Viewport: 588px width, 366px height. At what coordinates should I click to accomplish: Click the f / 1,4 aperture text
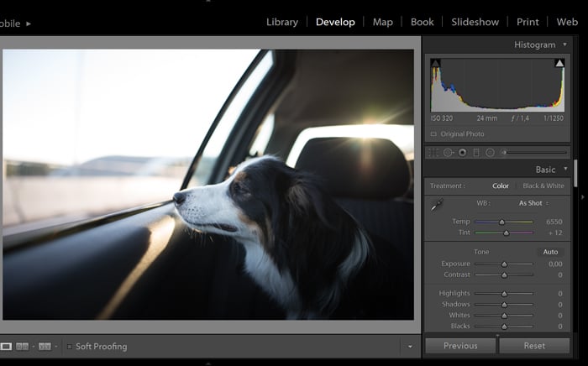click(x=520, y=118)
